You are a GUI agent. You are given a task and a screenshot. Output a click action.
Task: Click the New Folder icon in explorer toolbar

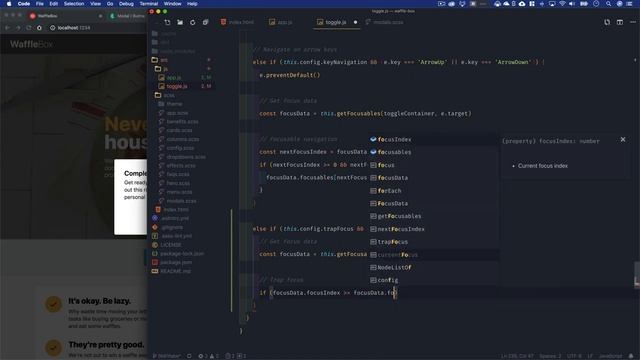(180, 22)
